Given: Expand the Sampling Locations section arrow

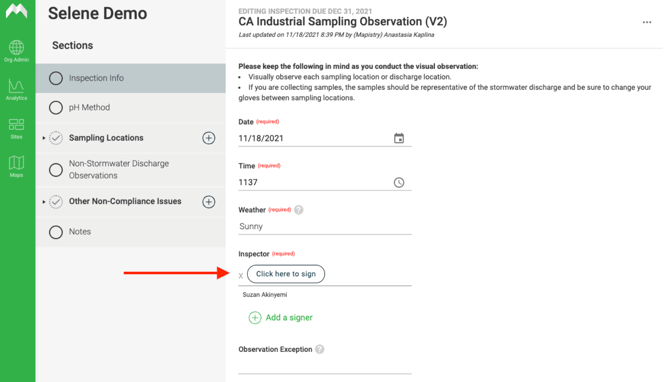Looking at the screenshot, I should click(44, 138).
